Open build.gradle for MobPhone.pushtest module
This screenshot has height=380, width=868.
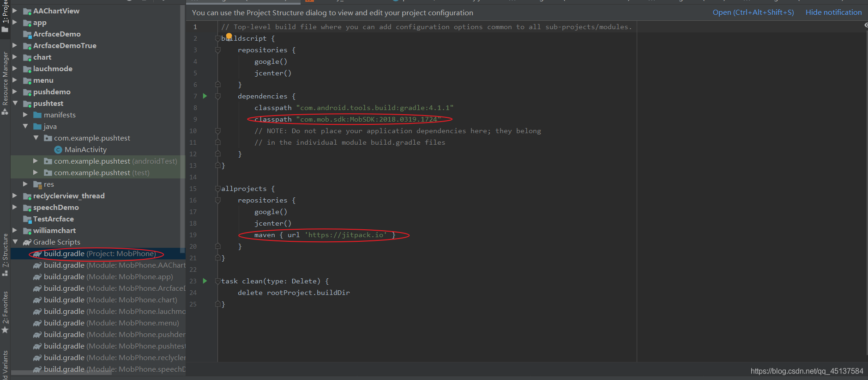click(x=115, y=346)
